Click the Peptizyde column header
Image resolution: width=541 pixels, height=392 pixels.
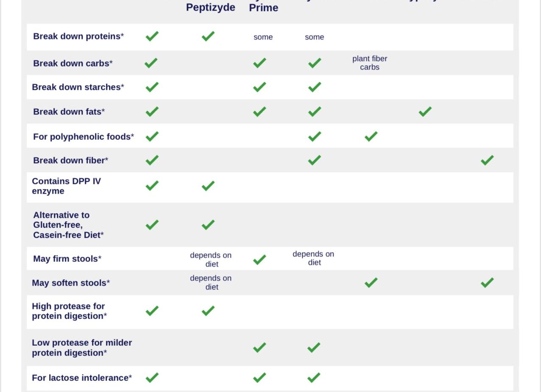210,8
